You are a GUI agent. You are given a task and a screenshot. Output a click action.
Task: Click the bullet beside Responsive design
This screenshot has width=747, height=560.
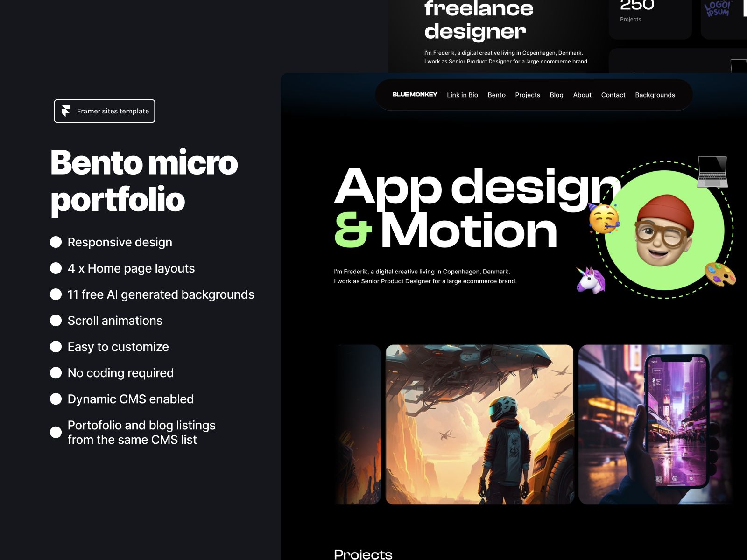(56, 242)
